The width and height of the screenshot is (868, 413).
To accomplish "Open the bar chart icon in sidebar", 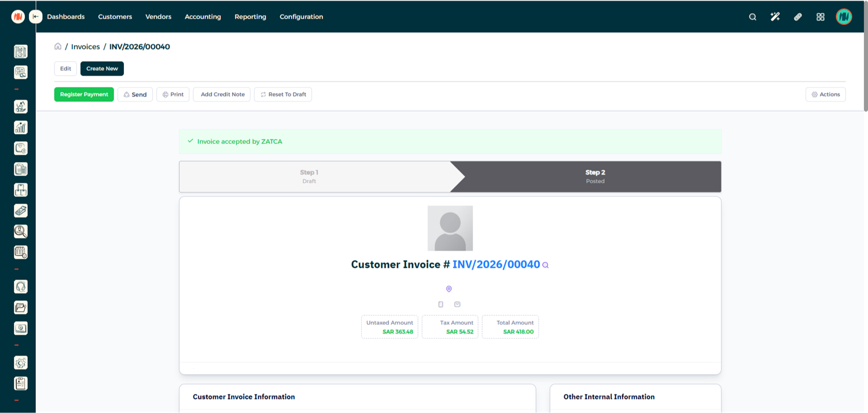I will tap(21, 127).
